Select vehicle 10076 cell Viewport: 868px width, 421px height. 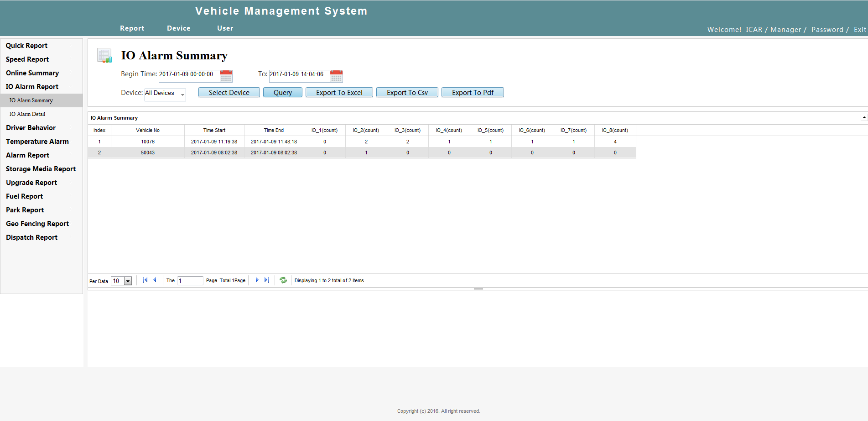coord(148,142)
